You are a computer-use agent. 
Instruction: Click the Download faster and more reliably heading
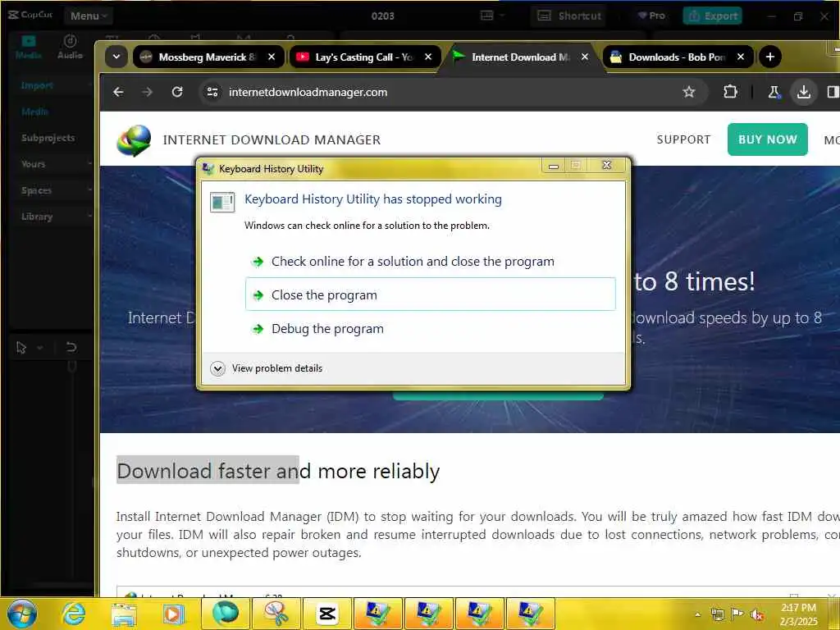pos(278,471)
